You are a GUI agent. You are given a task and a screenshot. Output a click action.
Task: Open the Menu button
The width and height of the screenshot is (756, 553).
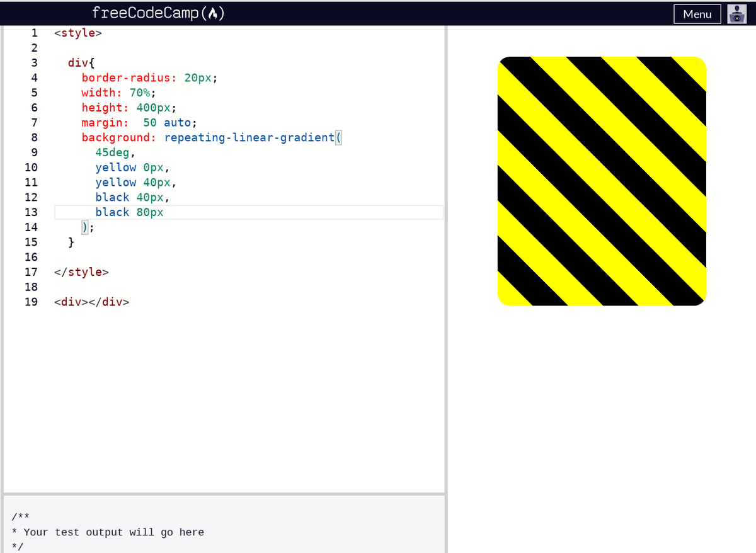click(x=697, y=14)
